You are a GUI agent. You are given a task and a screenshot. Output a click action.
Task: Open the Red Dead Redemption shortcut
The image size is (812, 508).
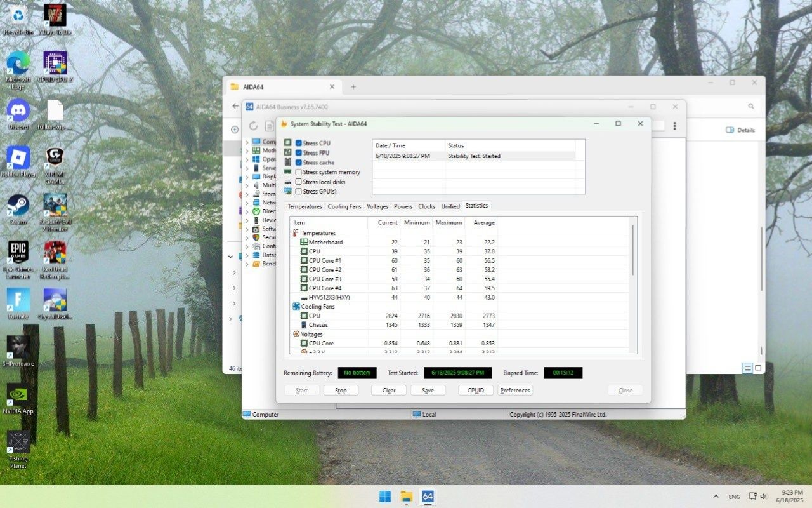tap(55, 259)
